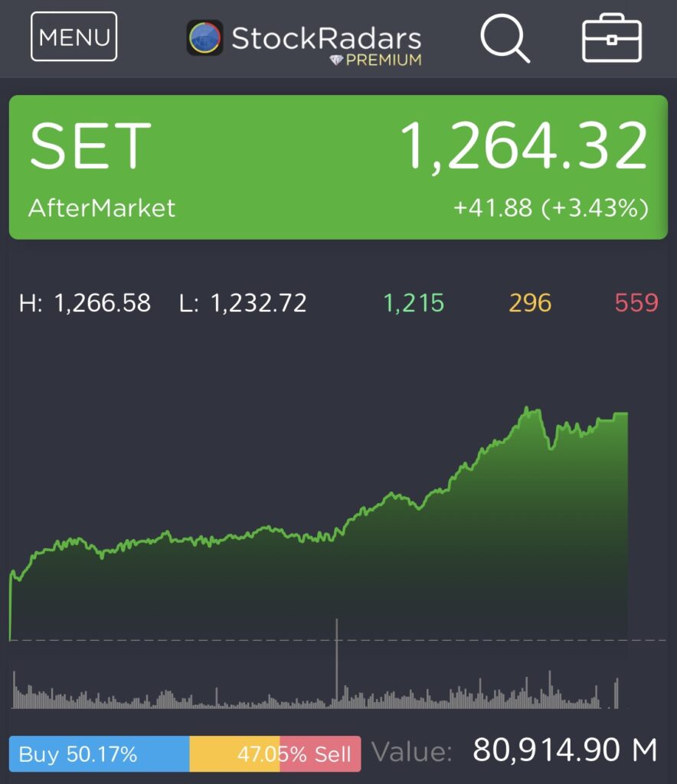The image size is (677, 784).
Task: Open the search magnifier icon
Action: click(505, 37)
